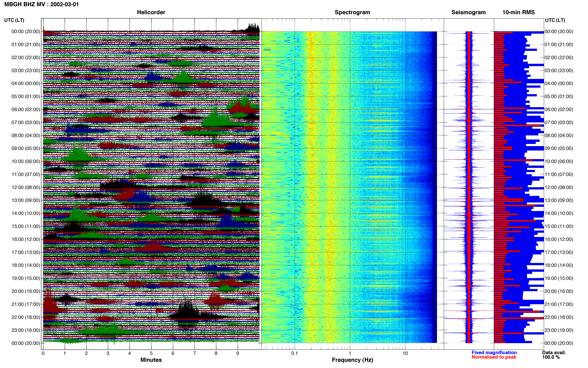The image size is (588, 368).
Task: Click right-side time label '18:00 (14:00)'
Action: 559,265
